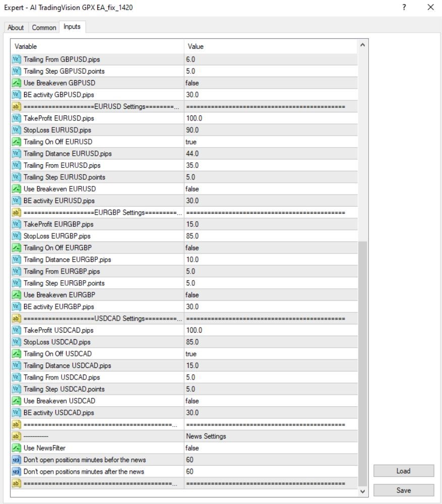Select Trailing Distance EURUSD value 44.0
This screenshot has height=504, width=442.
[x=192, y=154]
